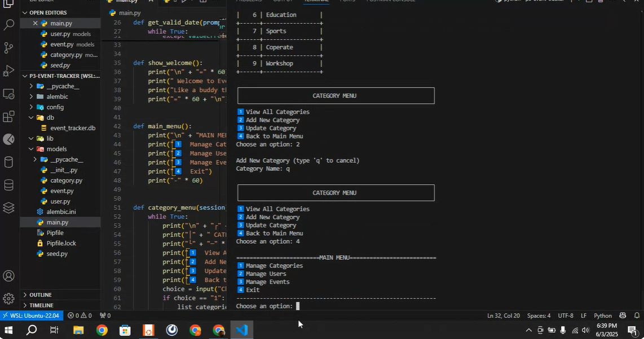Open the Source Control view
Viewport: 644px width, 339px height.
[x=8, y=48]
